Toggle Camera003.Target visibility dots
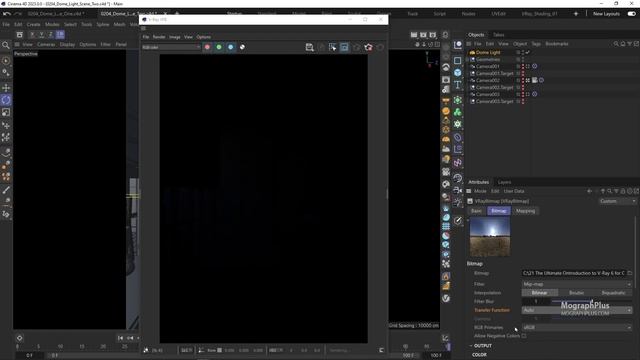The image size is (640, 360). 523,101
